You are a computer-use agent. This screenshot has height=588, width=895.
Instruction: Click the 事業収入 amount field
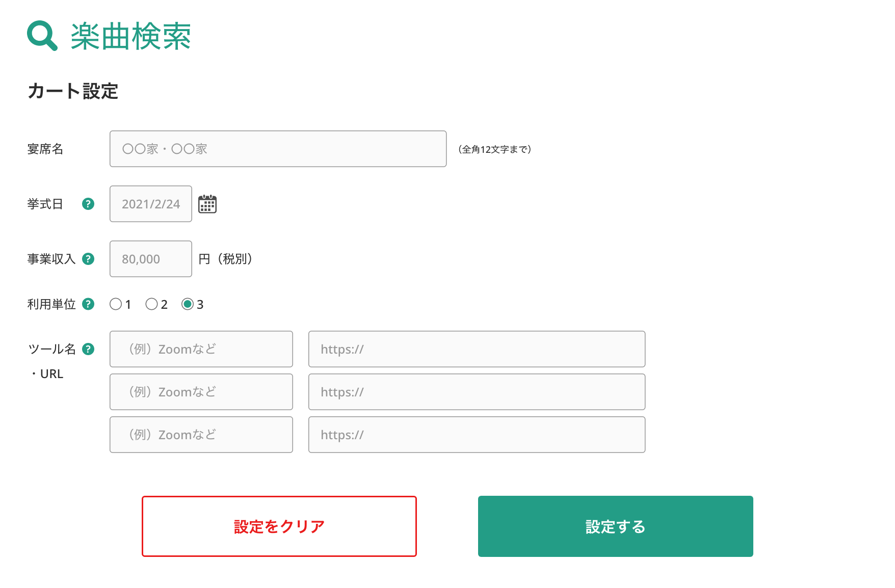[150, 259]
